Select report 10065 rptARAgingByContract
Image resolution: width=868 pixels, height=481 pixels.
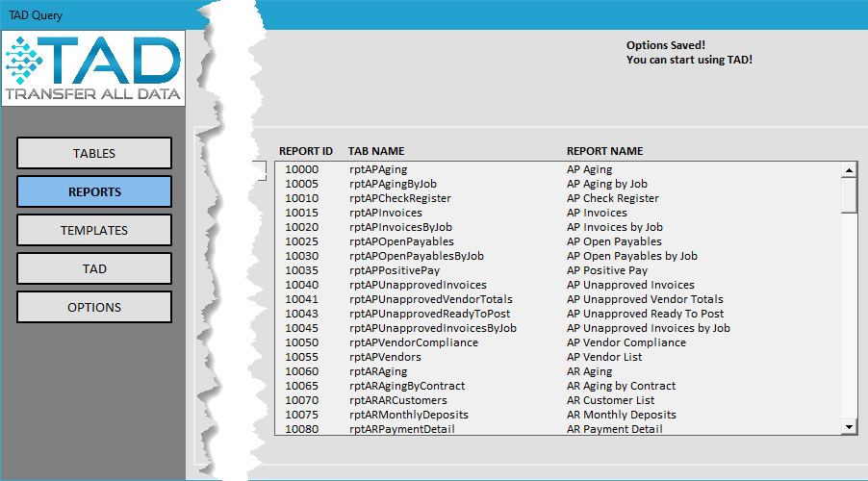pos(557,385)
